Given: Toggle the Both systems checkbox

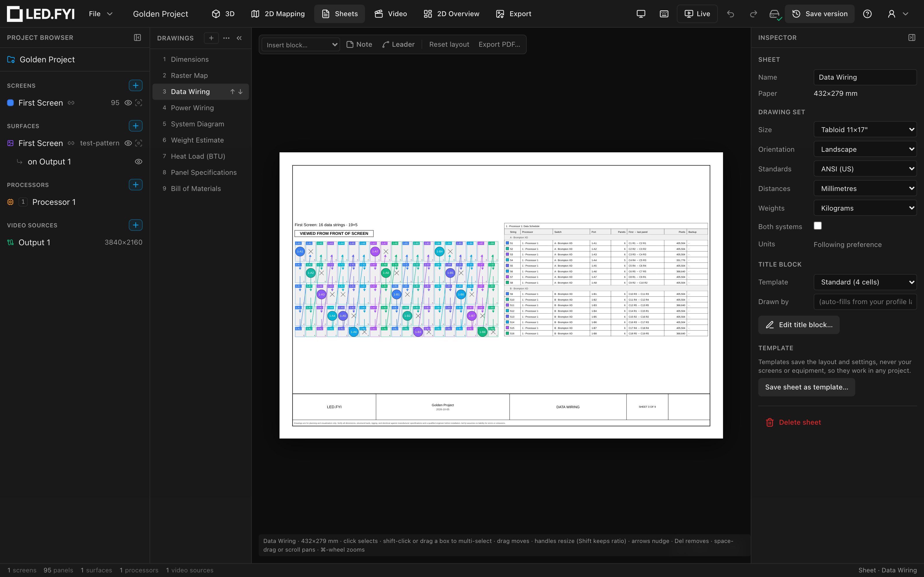Looking at the screenshot, I should 817,226.
